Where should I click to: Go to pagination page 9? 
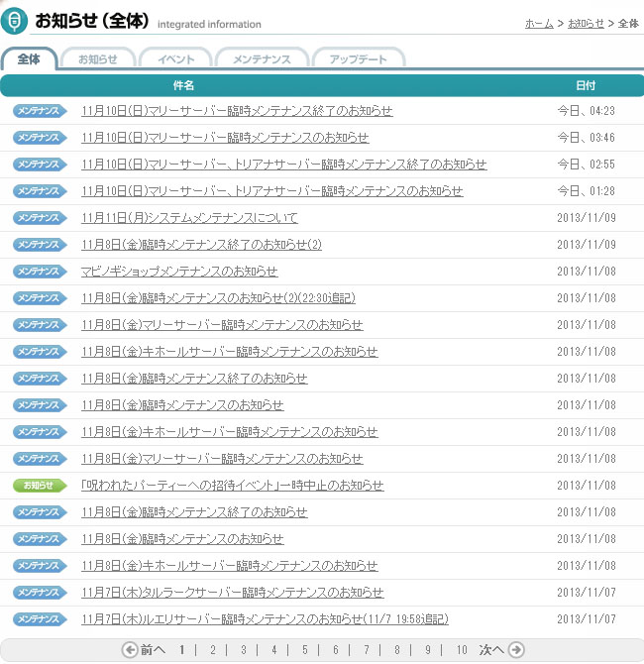pos(428,649)
